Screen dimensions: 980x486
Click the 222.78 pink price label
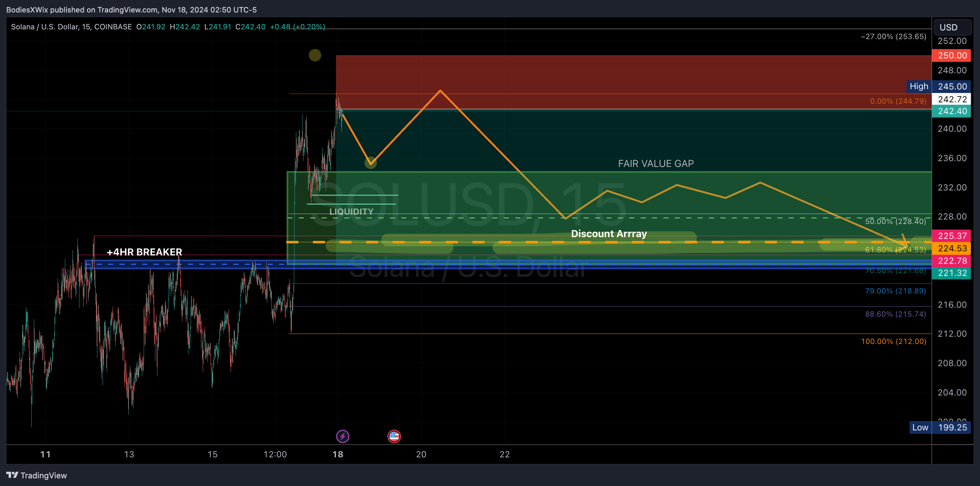951,261
